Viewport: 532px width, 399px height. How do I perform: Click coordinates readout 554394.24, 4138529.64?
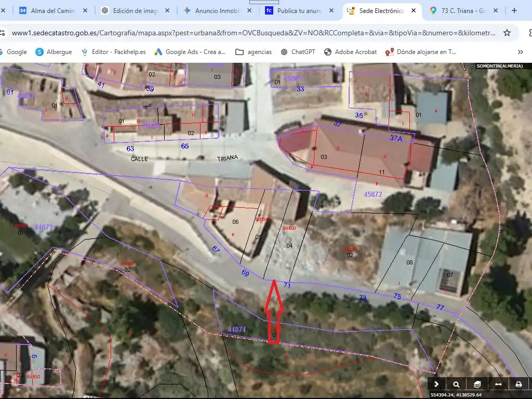click(x=456, y=395)
